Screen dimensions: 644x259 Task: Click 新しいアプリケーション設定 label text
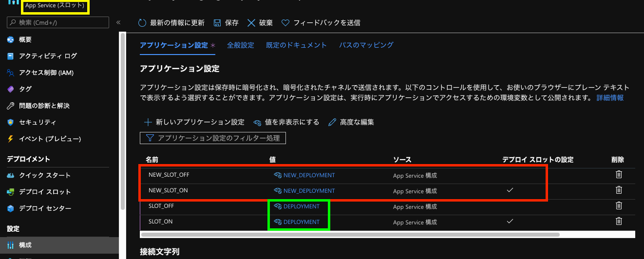200,122
